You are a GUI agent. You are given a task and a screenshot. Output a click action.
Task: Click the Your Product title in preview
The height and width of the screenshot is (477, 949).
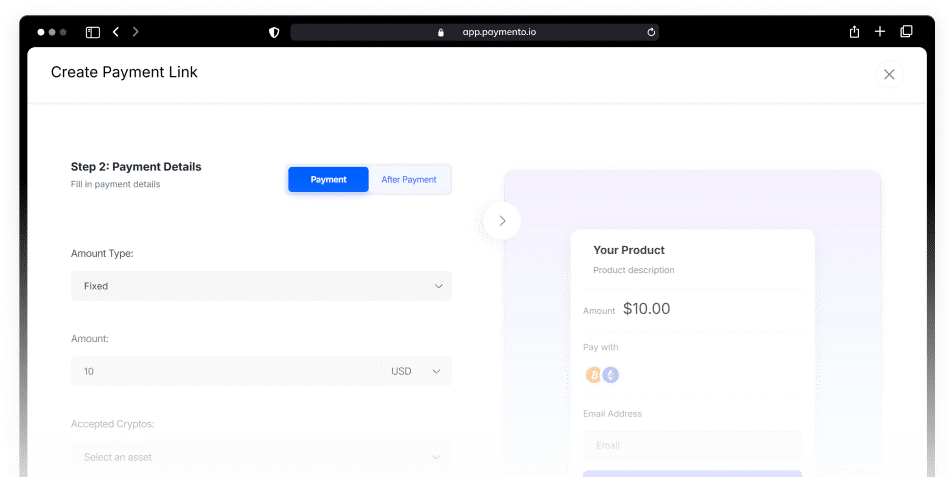pyautogui.click(x=629, y=250)
